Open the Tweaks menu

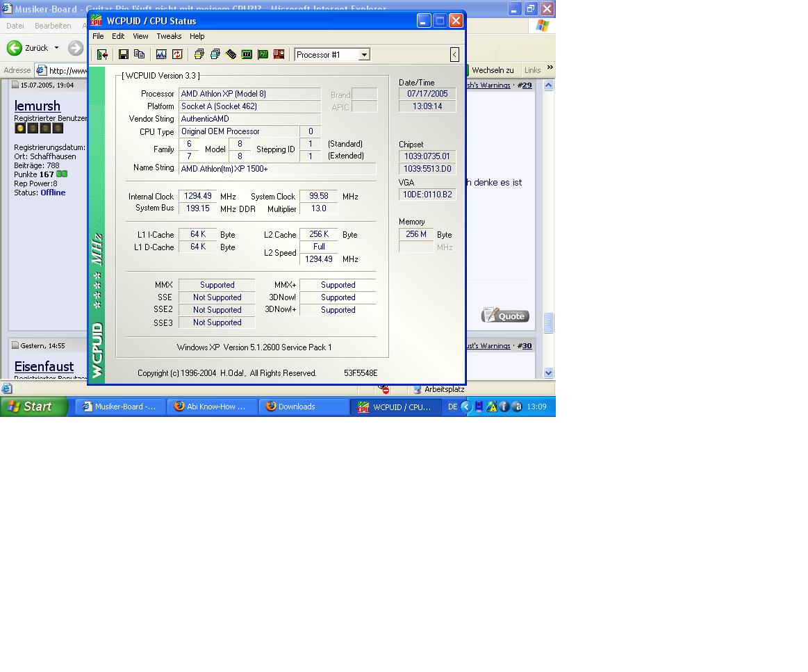(x=169, y=36)
